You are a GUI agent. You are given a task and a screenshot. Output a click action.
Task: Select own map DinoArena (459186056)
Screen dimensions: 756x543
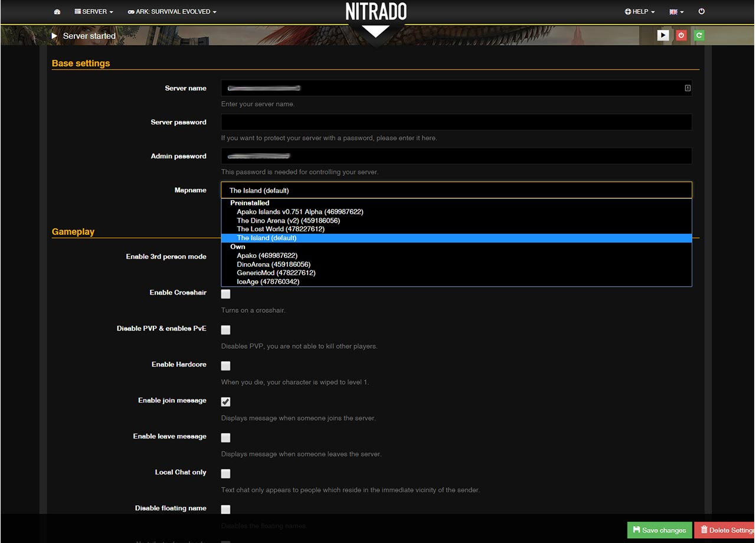pos(456,264)
